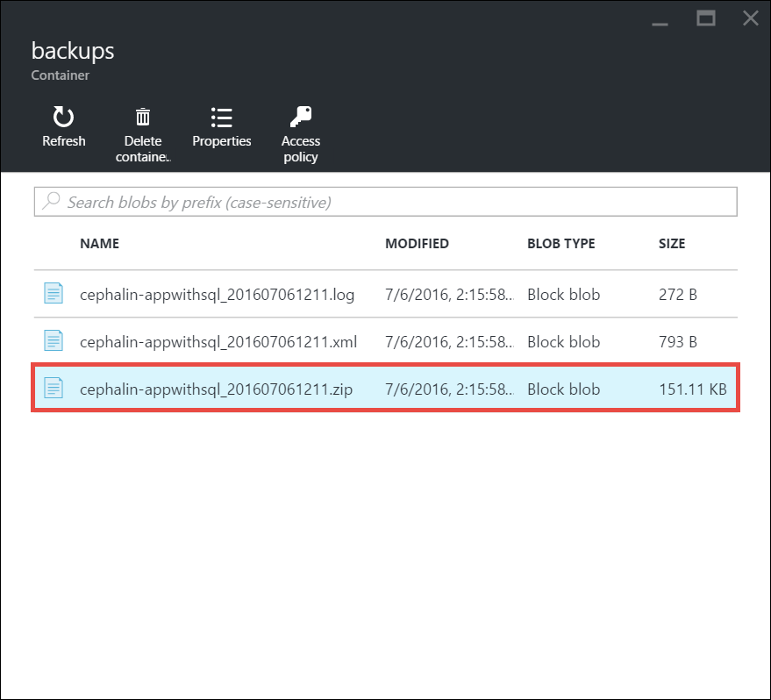This screenshot has width=771, height=700.
Task: Open the Properties list icon
Action: (x=222, y=117)
